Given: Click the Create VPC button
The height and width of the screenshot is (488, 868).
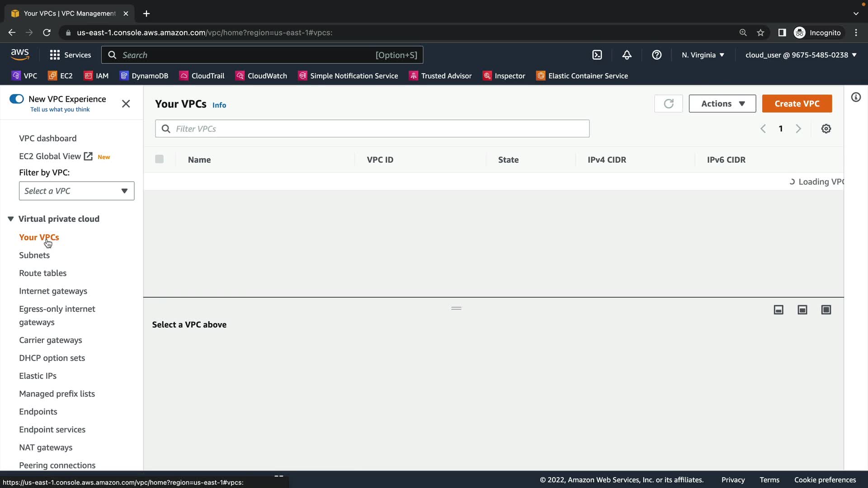Looking at the screenshot, I should point(797,103).
